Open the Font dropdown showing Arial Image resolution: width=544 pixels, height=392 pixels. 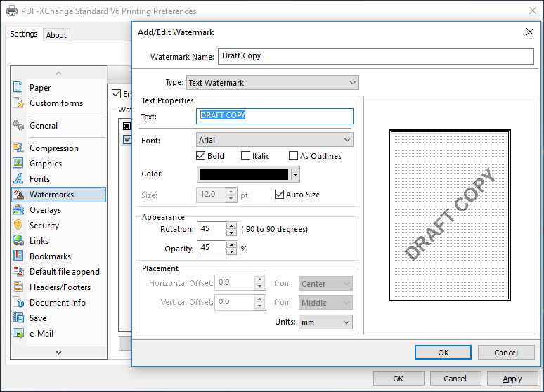[274, 140]
